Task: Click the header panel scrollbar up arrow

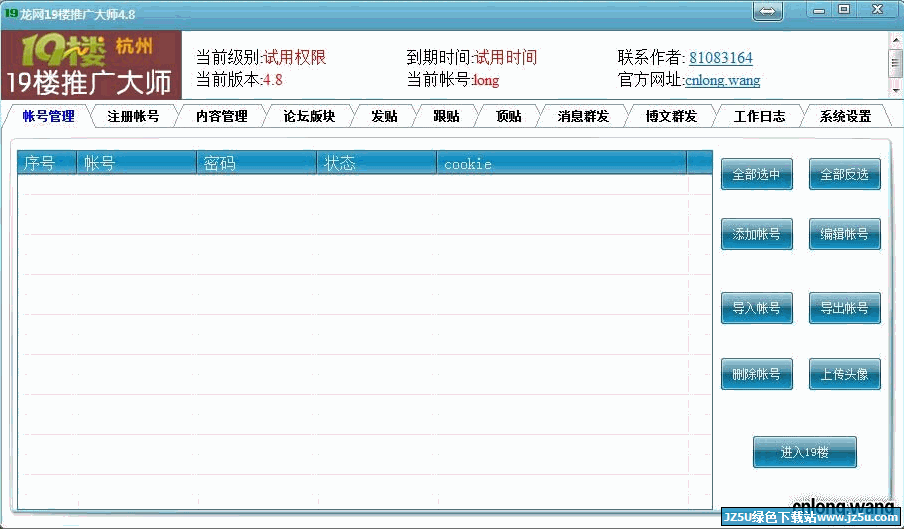Action: 895,39
